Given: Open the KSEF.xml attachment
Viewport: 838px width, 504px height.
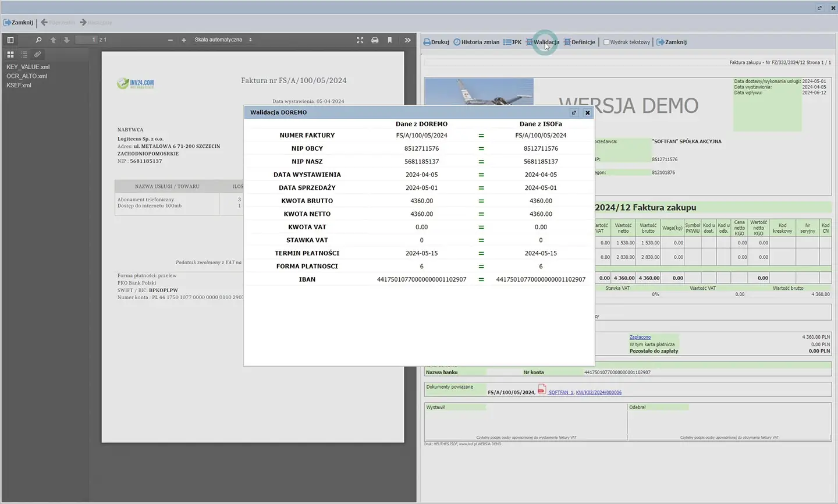Looking at the screenshot, I should pos(19,86).
